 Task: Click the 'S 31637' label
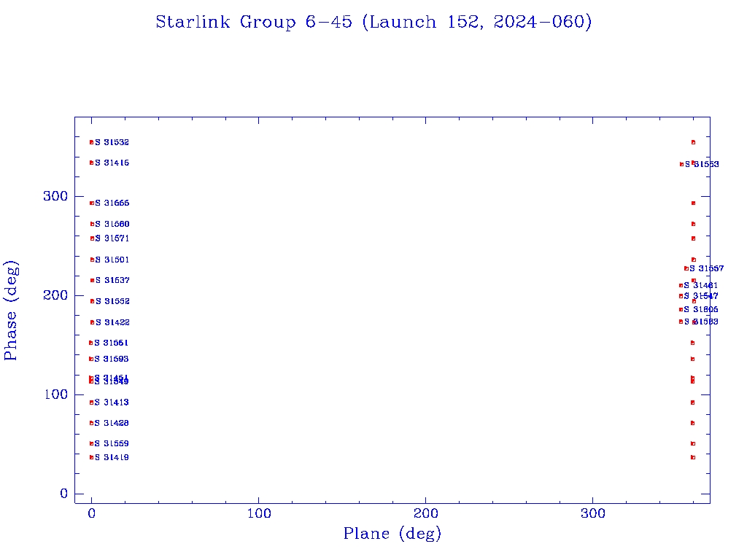112,281
